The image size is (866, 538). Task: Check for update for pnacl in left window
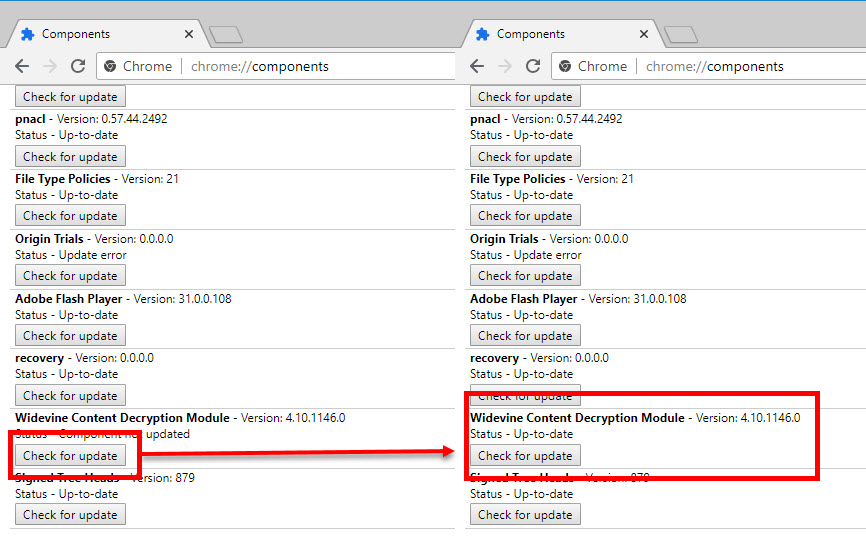70,157
